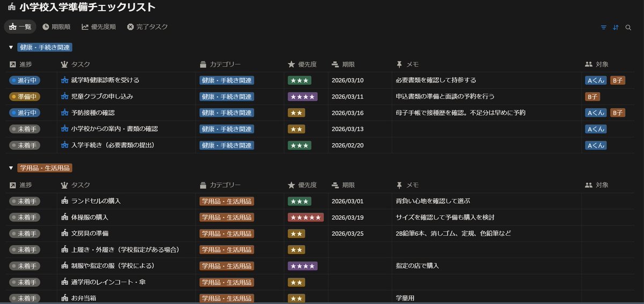Open category tag of 児童クラブの申し込み

[x=226, y=97]
